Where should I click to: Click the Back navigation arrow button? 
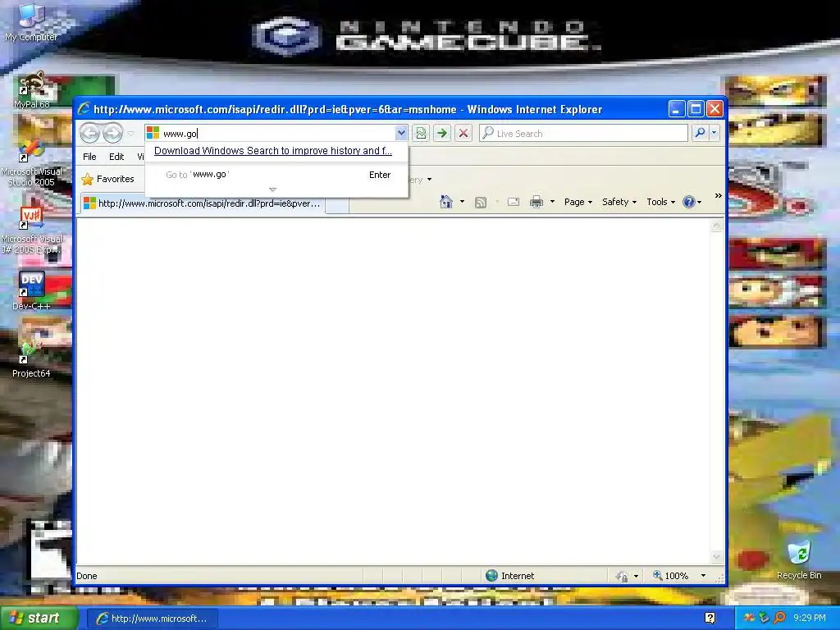tap(90, 133)
